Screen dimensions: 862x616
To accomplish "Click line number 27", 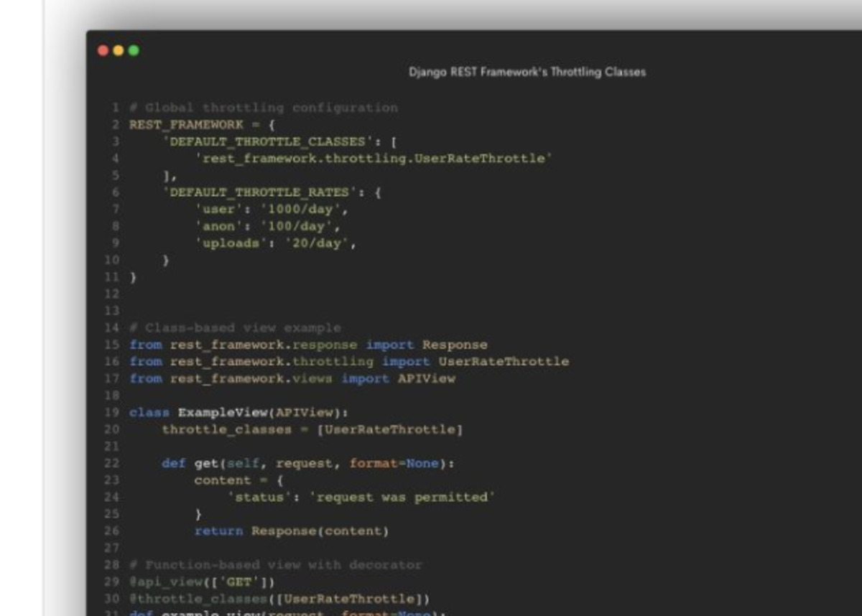I will [x=111, y=549].
